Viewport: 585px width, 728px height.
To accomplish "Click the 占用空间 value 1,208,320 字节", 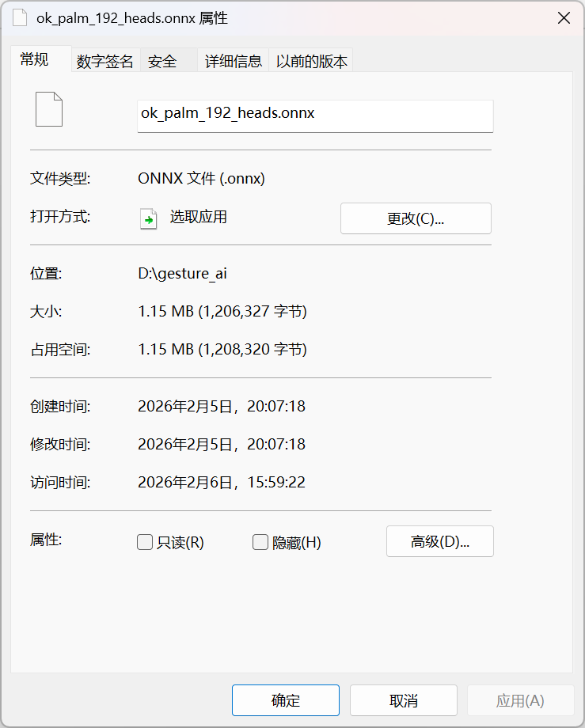I will 253,349.
